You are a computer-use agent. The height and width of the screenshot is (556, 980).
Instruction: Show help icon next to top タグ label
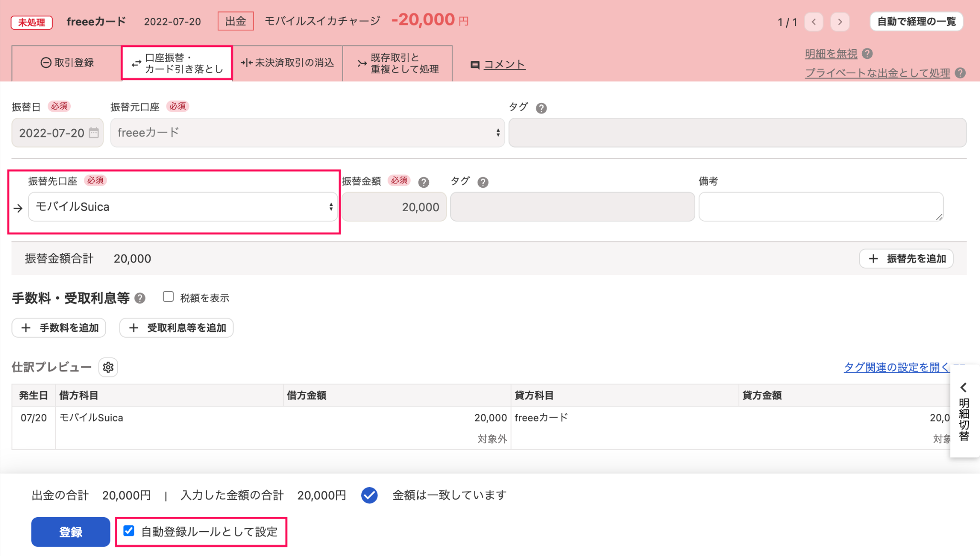(541, 108)
